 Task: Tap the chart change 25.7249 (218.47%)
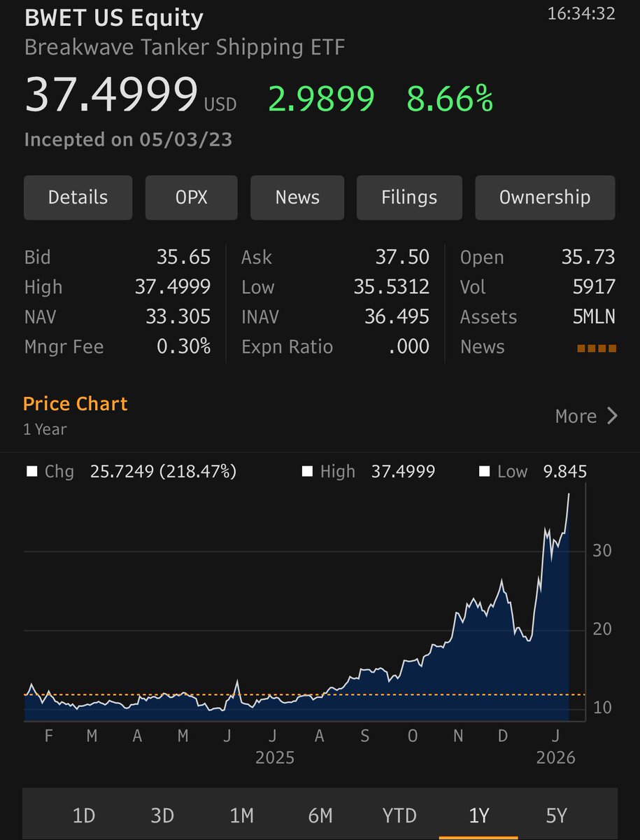click(x=163, y=472)
